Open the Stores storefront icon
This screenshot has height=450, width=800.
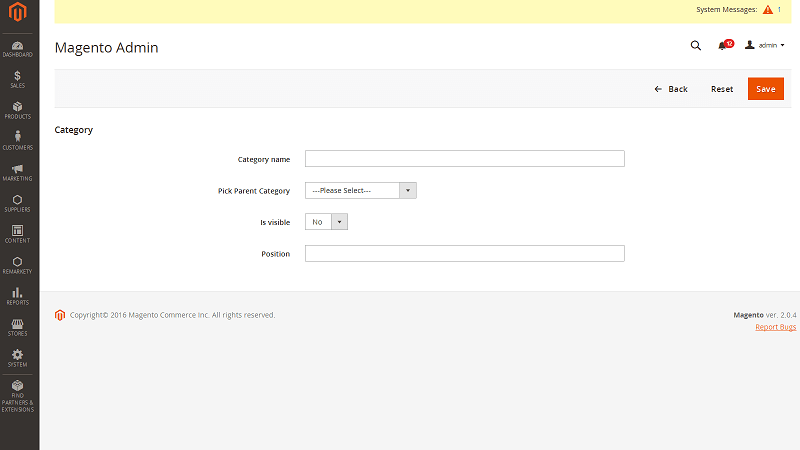click(x=18, y=325)
